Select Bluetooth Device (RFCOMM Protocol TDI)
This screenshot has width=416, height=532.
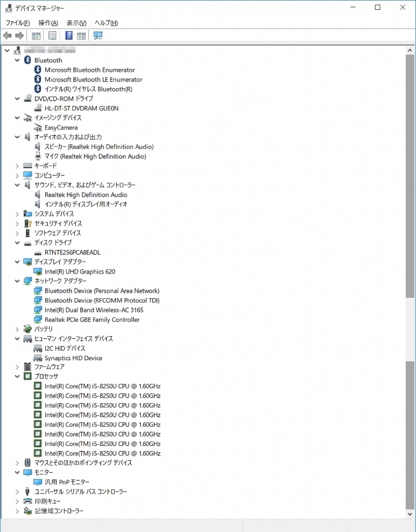[102, 300]
